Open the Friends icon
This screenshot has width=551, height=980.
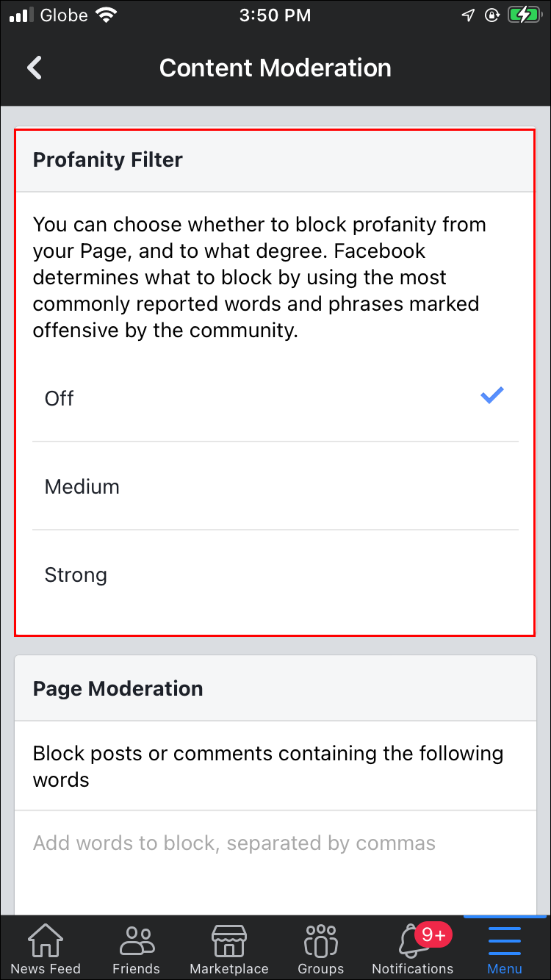[x=137, y=940]
